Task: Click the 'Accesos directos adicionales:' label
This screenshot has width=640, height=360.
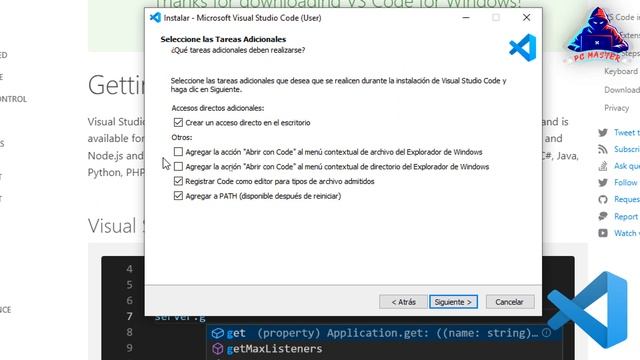Action: click(x=218, y=108)
